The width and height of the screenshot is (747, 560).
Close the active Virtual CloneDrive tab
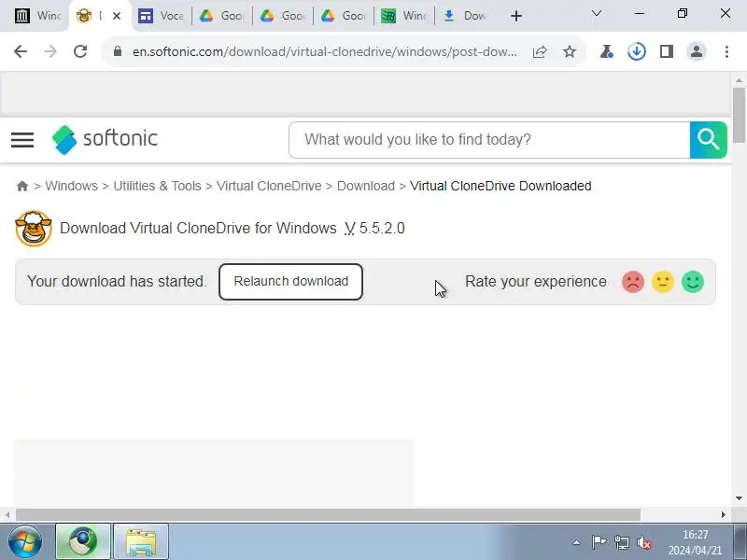(x=117, y=16)
